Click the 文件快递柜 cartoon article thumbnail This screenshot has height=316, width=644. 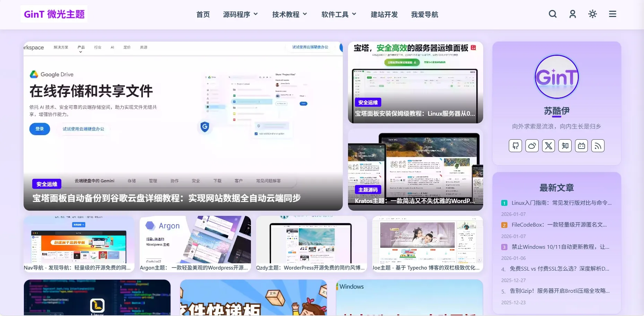(253, 298)
